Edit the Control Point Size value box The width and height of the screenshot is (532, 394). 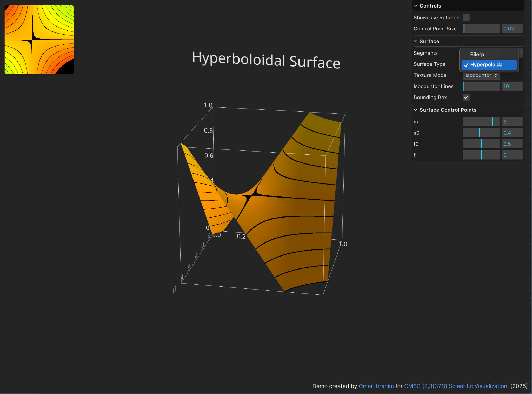point(512,29)
